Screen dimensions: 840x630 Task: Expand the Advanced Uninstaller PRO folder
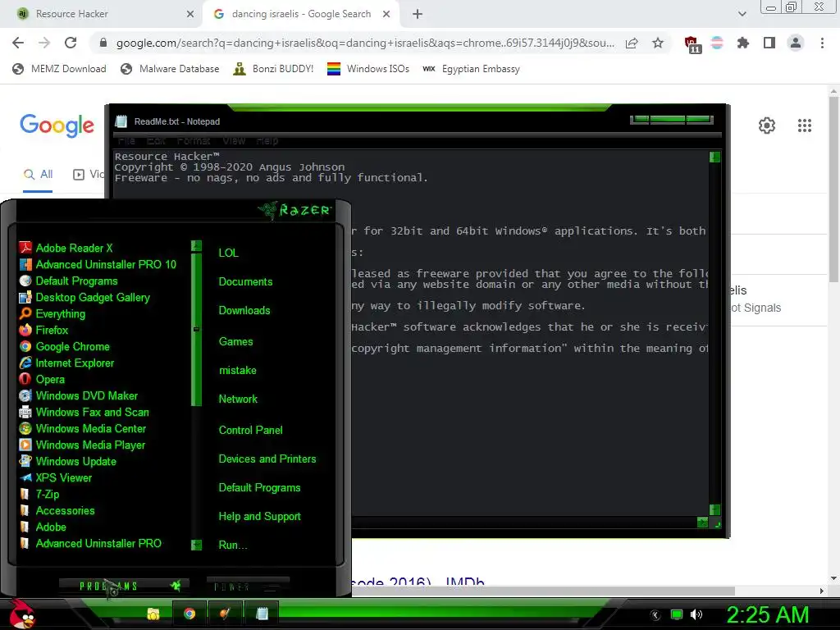90,543
